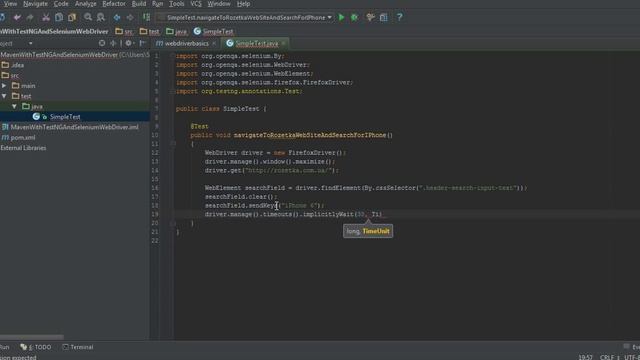The width and height of the screenshot is (640, 360).
Task: Open the Build menu
Action: click(139, 4)
